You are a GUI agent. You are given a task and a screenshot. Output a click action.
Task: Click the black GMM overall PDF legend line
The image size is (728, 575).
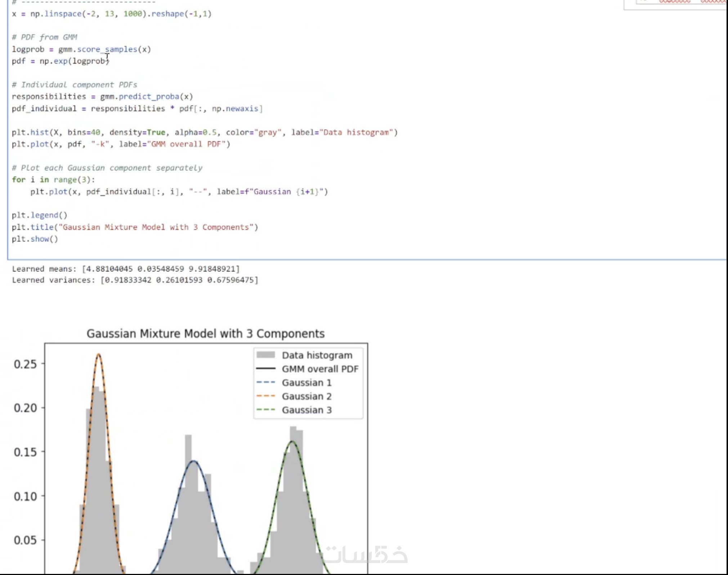(265, 369)
